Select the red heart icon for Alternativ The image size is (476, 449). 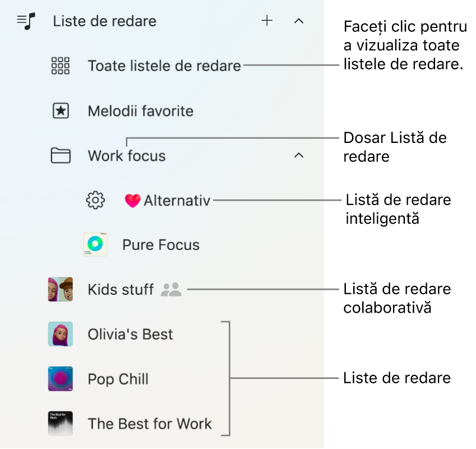(x=132, y=200)
